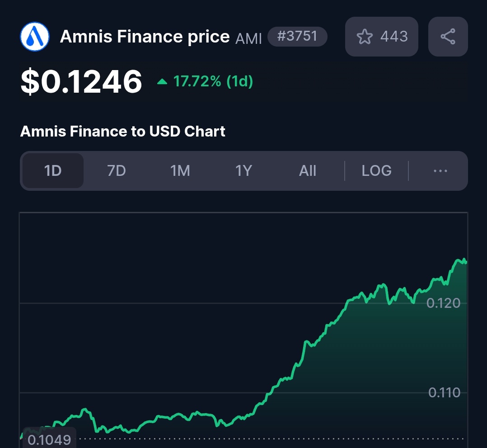Click the 17.72% (1d) change label
This screenshot has height=448, width=487.
[x=213, y=81]
